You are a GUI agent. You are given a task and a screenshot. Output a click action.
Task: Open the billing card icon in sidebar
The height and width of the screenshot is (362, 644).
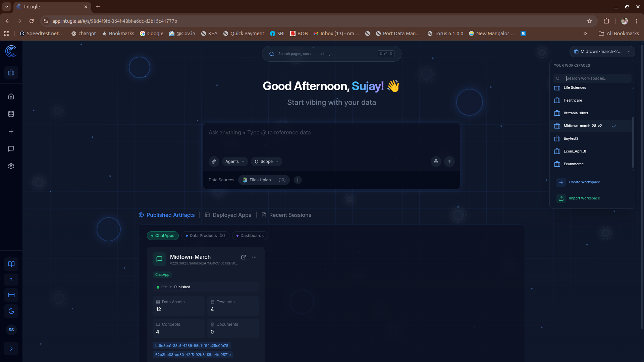click(x=11, y=295)
